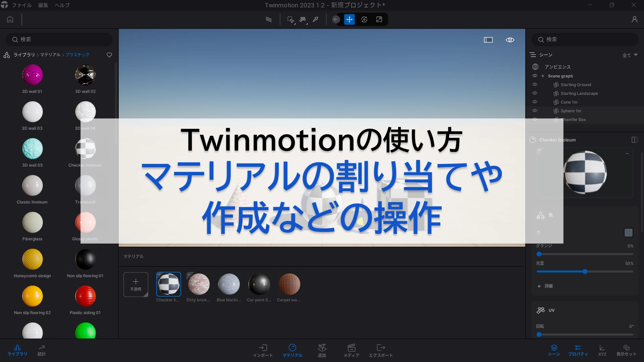The width and height of the screenshot is (644, 362).
Task: Hide the Starting Landscape object
Action: coord(535,93)
